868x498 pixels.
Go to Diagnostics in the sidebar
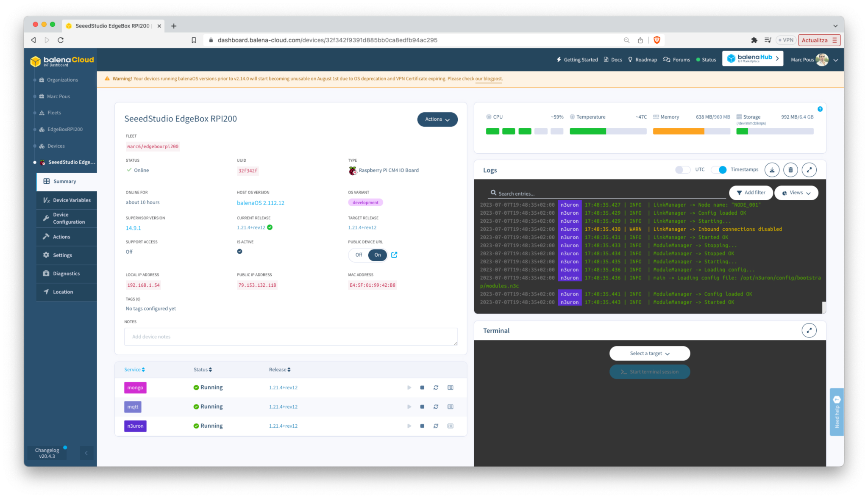point(67,274)
